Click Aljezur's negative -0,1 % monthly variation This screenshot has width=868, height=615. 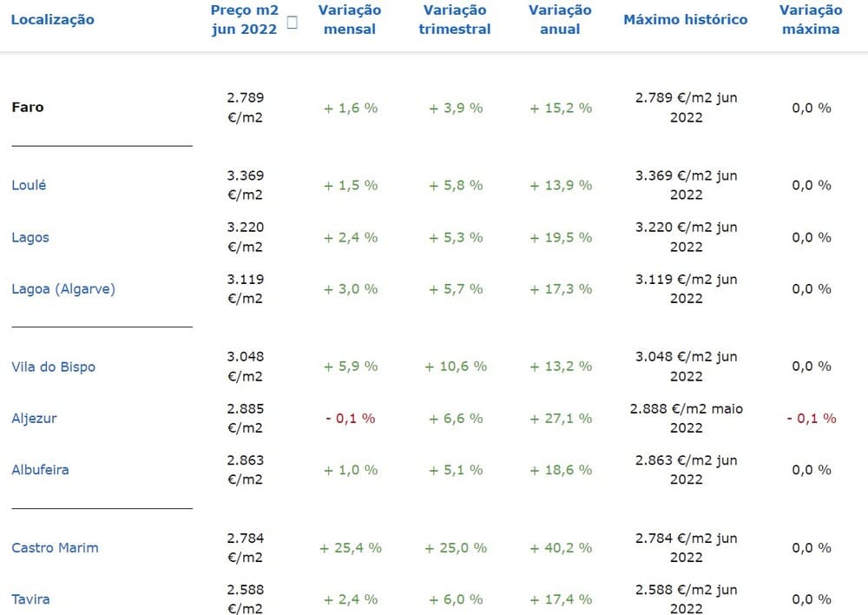click(x=351, y=419)
